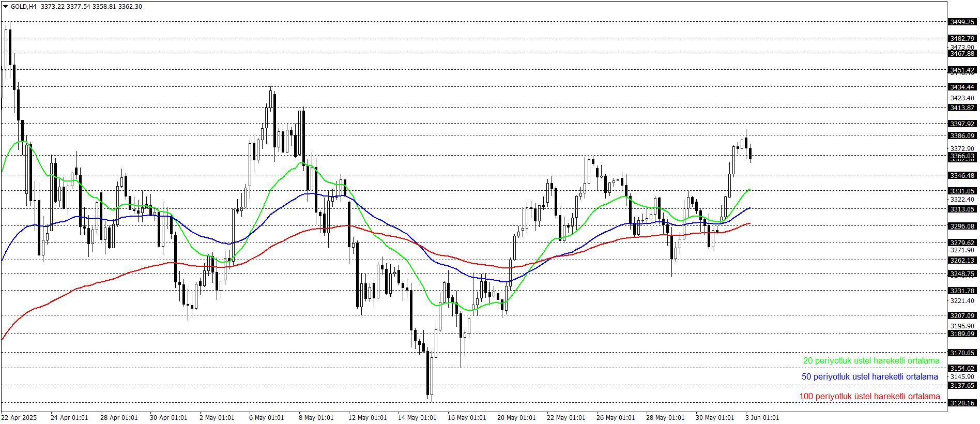Select the 3413.87 price level label
This screenshot has height=424, width=980.
click(x=962, y=108)
